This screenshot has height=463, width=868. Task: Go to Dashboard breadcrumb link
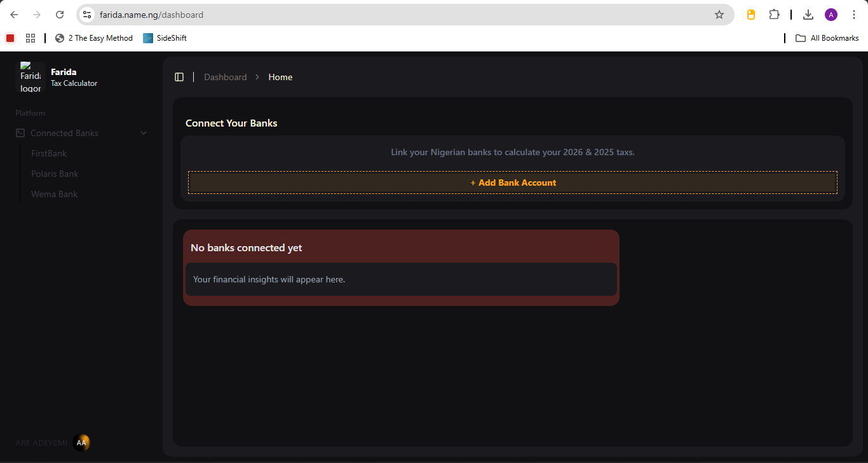pos(225,77)
